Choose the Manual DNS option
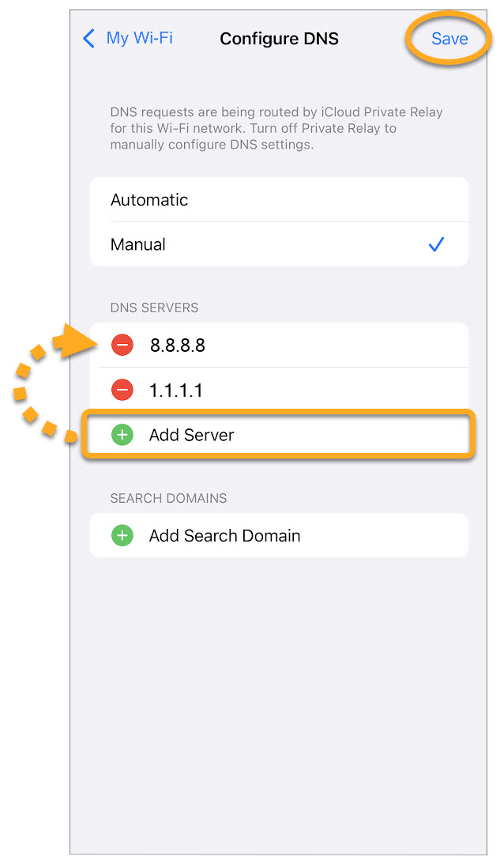Screen dimensions: 500x868 pos(138,244)
